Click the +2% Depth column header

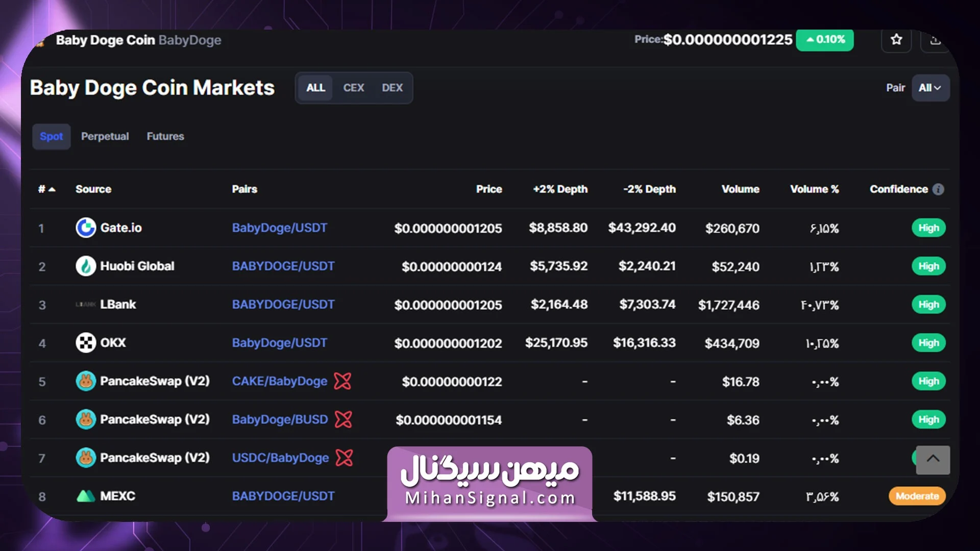point(560,189)
